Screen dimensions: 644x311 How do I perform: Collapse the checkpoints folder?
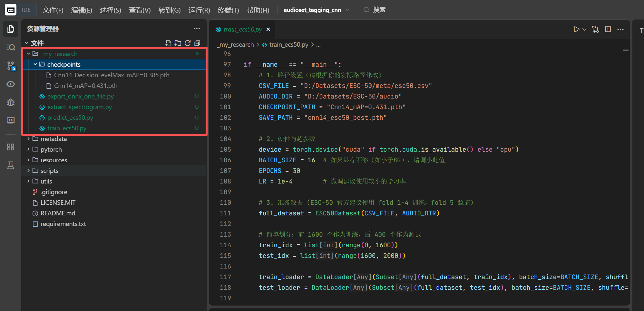point(35,64)
